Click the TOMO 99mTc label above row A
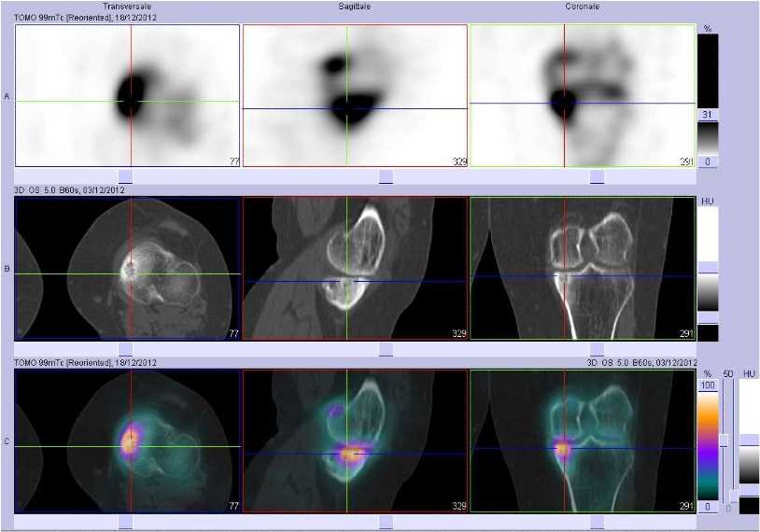This screenshot has width=760, height=532. pyautogui.click(x=85, y=18)
